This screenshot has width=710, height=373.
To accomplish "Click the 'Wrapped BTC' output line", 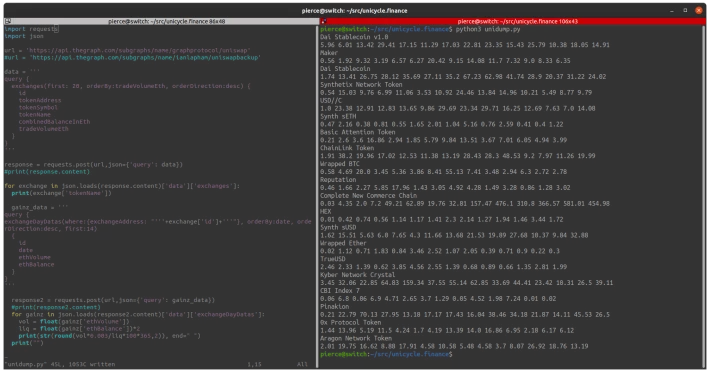I will coord(340,164).
